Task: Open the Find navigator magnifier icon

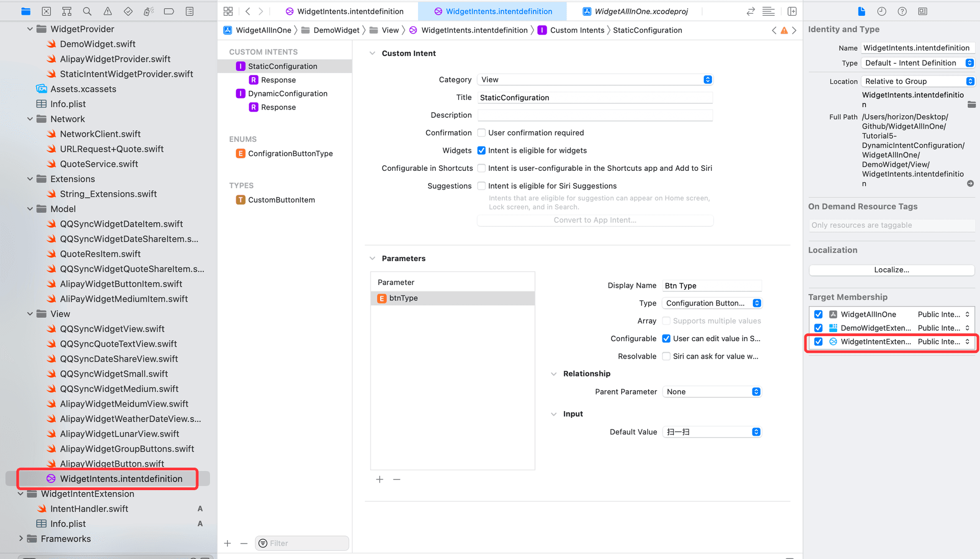Action: click(87, 11)
